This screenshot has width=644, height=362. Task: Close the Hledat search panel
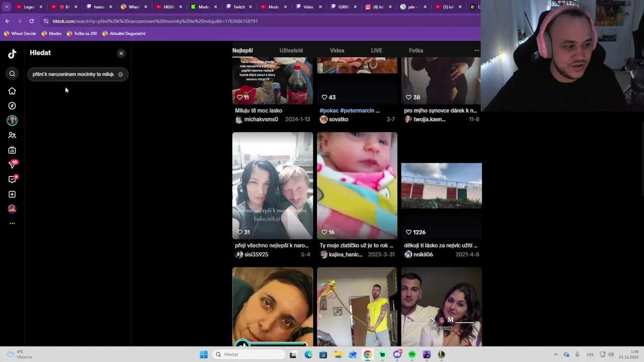pyautogui.click(x=121, y=53)
